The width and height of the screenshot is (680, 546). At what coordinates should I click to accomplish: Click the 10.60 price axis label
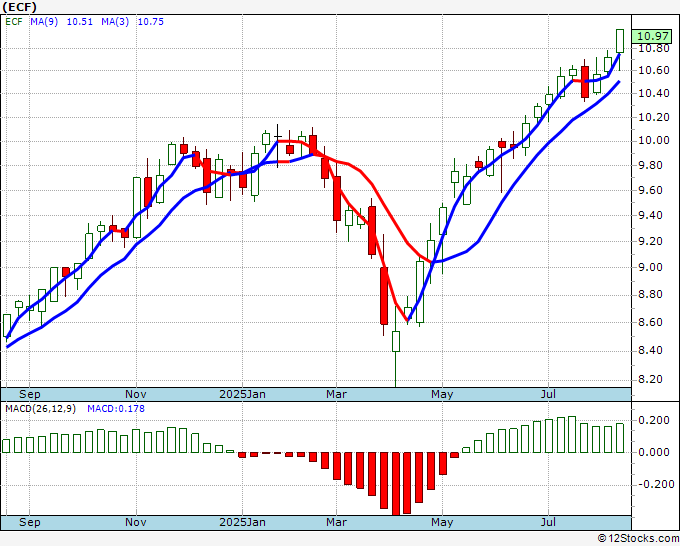(654, 70)
